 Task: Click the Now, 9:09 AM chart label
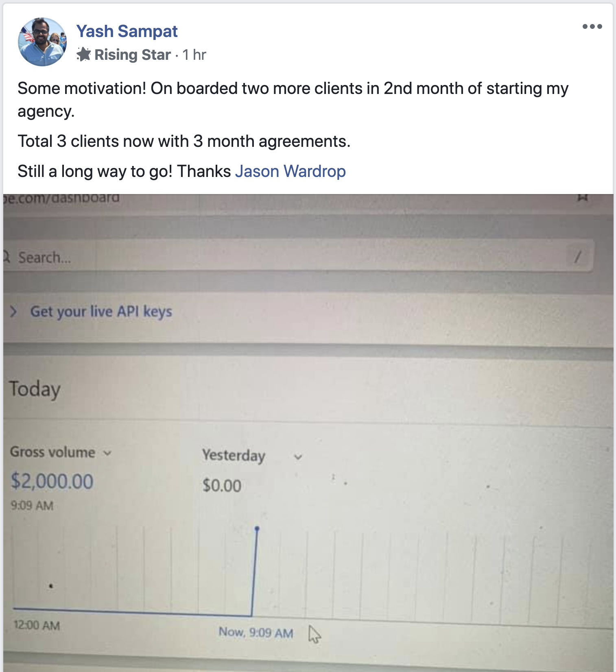(x=256, y=633)
